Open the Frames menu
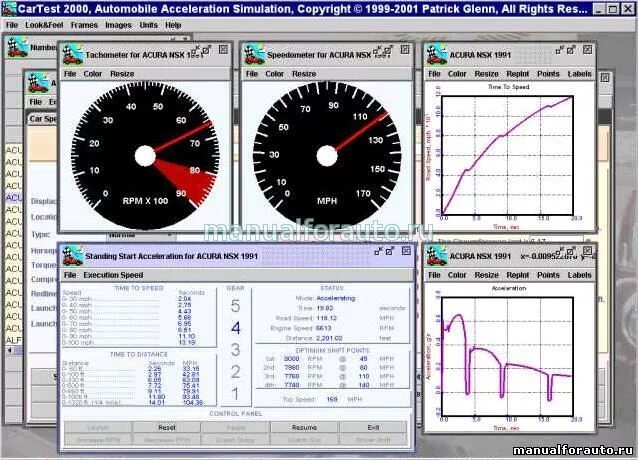This screenshot has height=460, width=638. click(x=84, y=25)
